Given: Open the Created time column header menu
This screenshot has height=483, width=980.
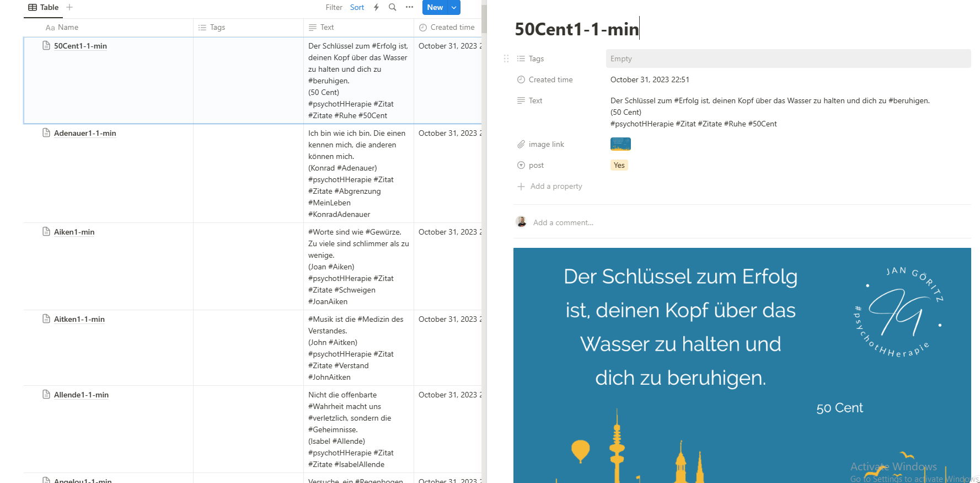Looking at the screenshot, I should (447, 28).
